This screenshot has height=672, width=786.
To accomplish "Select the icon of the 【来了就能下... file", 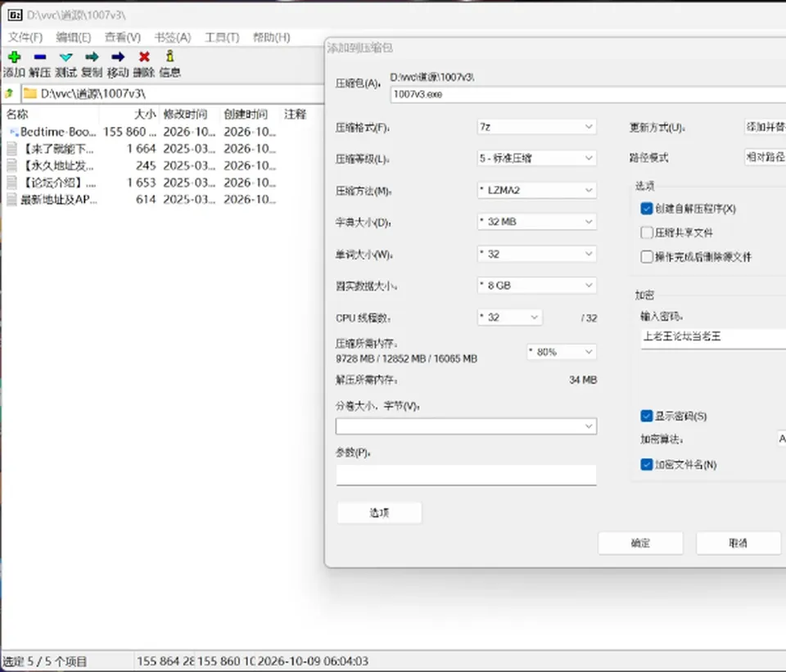I will (11, 149).
